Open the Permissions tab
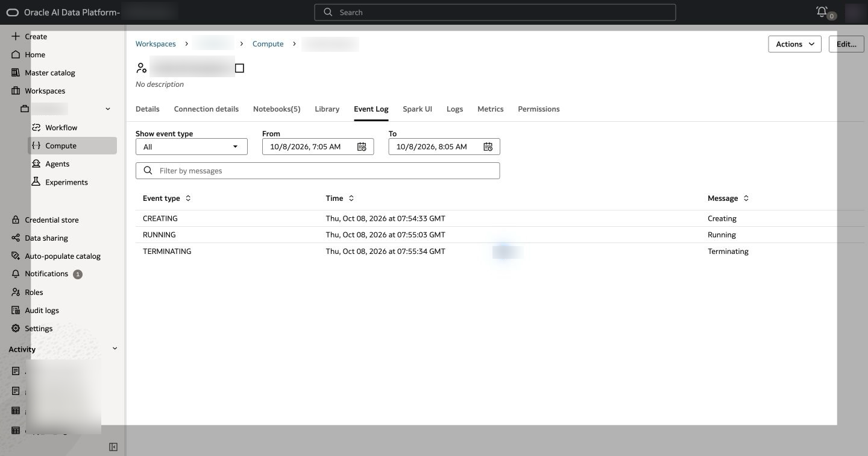Image resolution: width=868 pixels, height=456 pixels. (x=539, y=109)
